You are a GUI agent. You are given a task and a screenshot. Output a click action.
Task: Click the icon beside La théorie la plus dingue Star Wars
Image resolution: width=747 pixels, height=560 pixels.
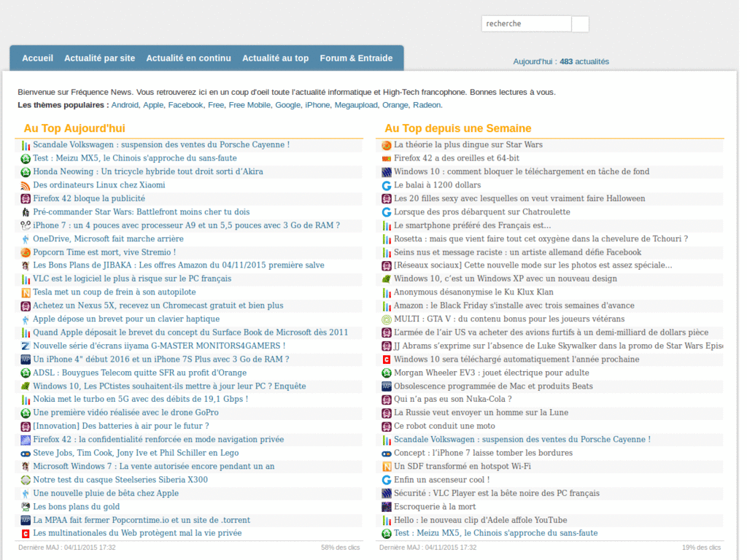point(387,145)
